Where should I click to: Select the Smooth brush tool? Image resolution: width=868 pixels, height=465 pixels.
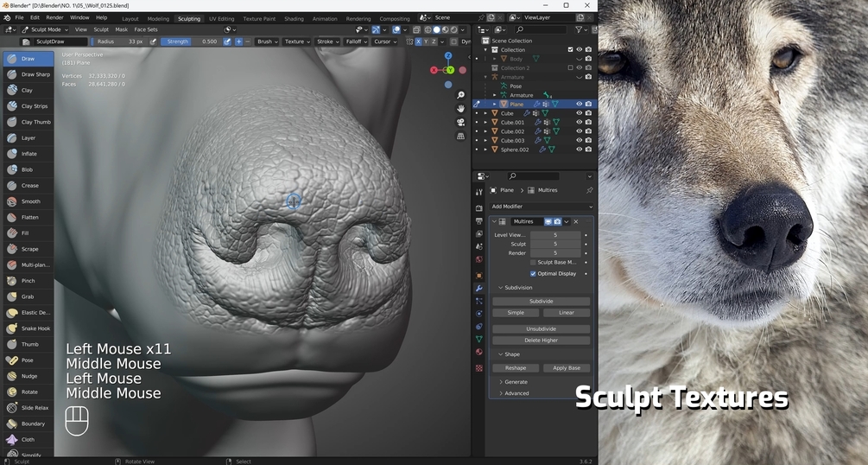[x=29, y=201]
